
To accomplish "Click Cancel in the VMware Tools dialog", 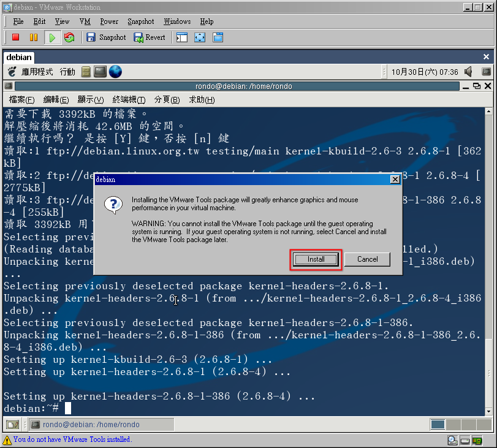I will tap(367, 259).
